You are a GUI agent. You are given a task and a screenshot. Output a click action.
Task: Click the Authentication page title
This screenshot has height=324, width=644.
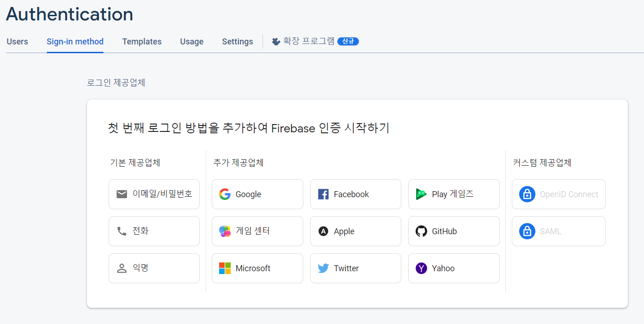69,14
